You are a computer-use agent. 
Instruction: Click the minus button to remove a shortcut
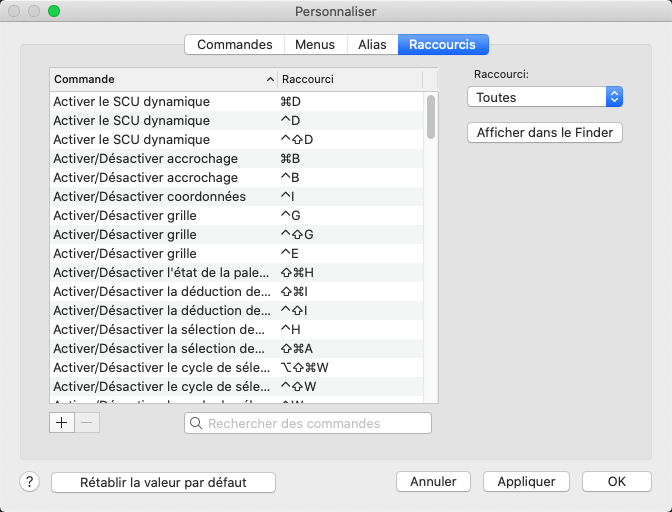coord(87,423)
